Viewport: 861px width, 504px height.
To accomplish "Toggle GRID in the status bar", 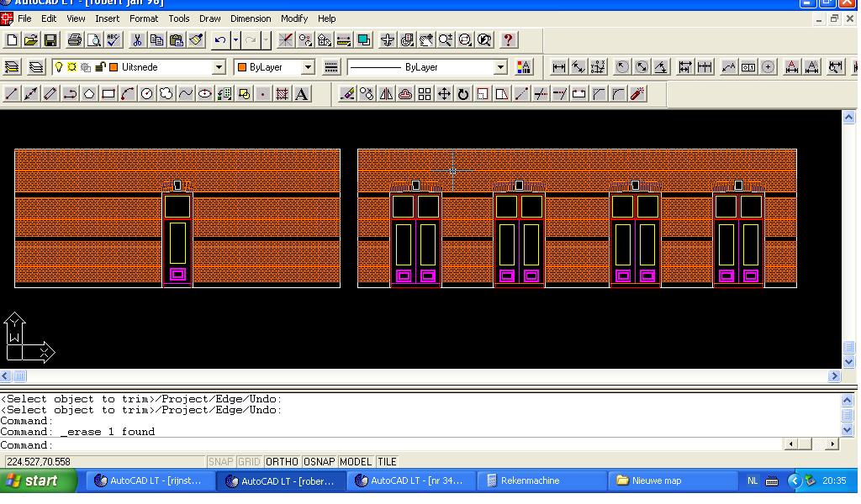I will 249,462.
